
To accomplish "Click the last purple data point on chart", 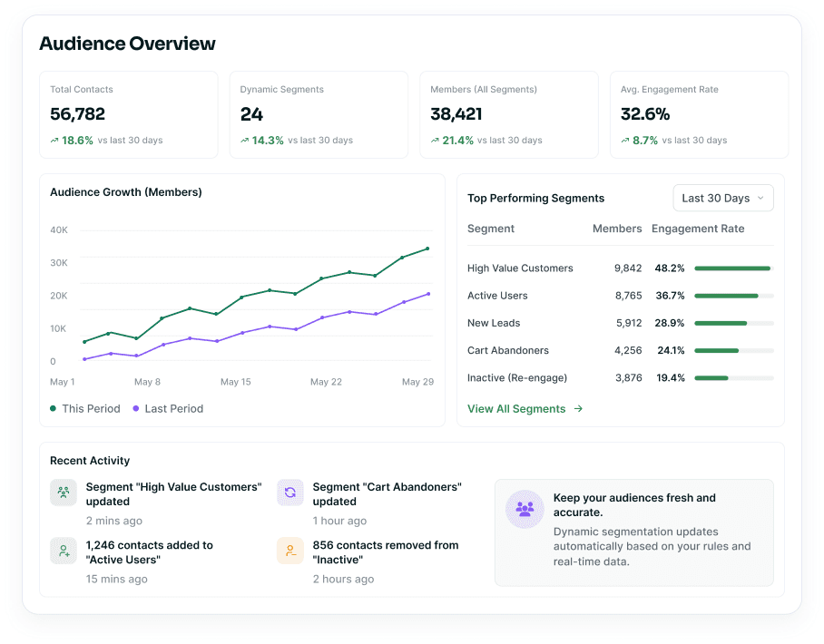I will pos(428,294).
